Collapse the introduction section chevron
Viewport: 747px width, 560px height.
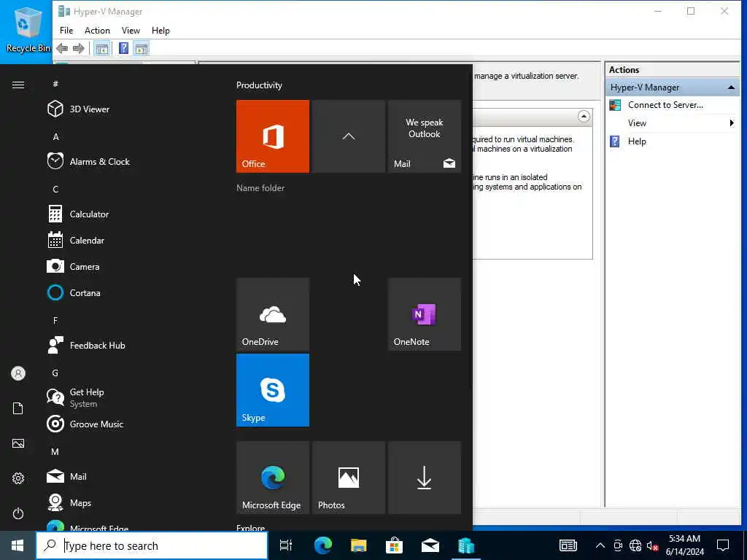(x=584, y=116)
